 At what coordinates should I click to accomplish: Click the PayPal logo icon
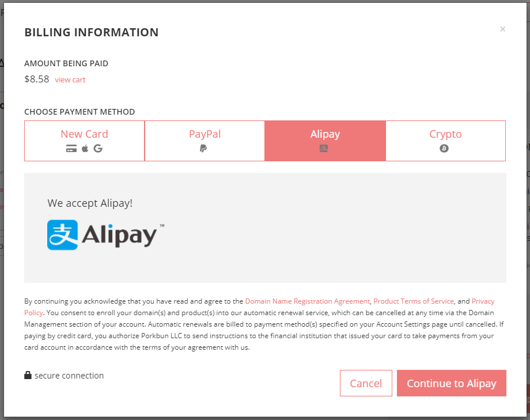pos(203,149)
